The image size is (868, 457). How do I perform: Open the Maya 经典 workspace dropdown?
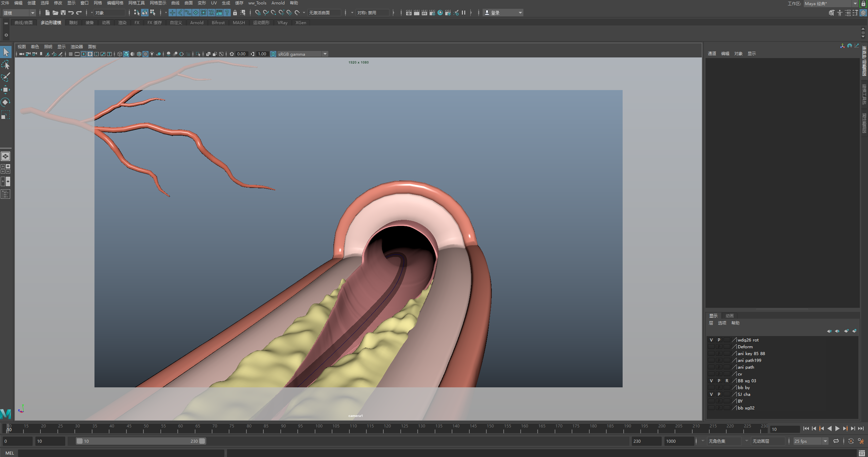(831, 3)
